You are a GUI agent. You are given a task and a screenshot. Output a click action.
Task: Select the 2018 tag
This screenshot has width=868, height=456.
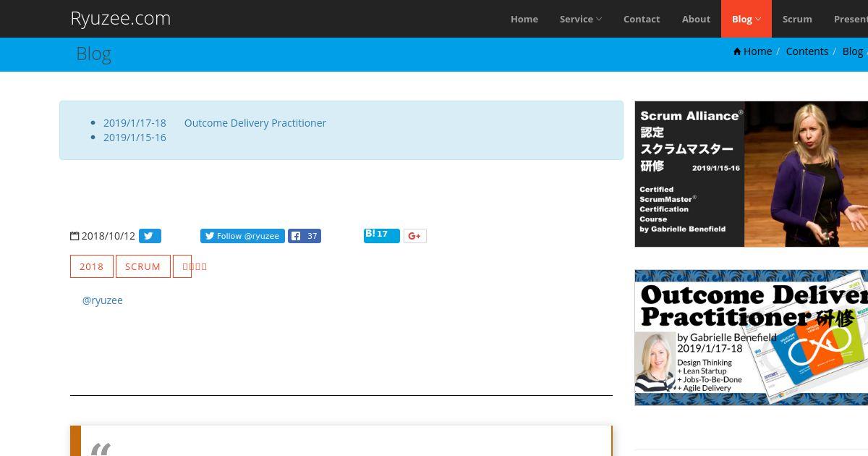[92, 266]
